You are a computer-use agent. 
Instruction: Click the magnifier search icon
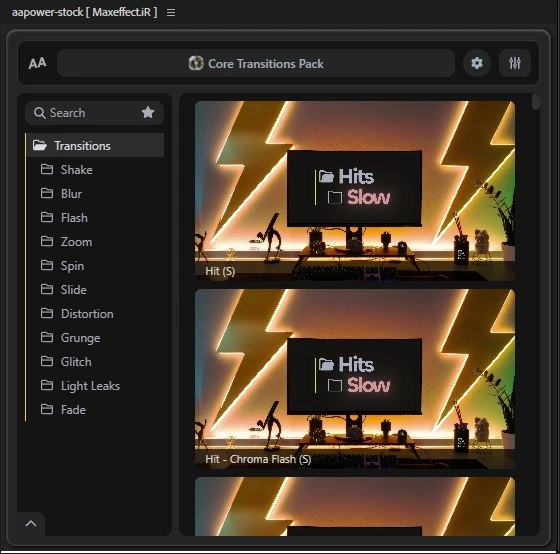(x=39, y=113)
